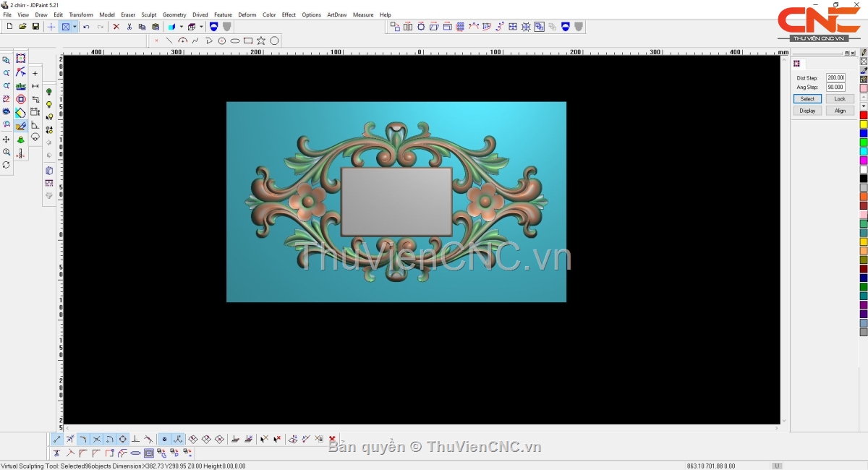Viewport: 868px width, 470px height.
Task: Select the star shape drawing tool
Action: tap(261, 40)
